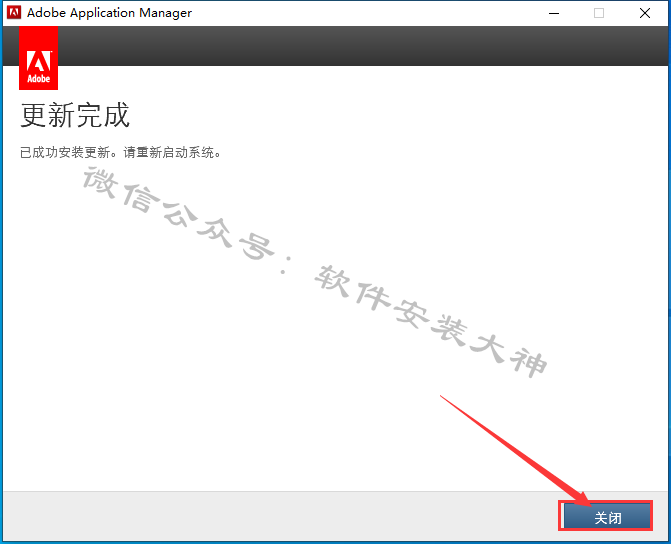The height and width of the screenshot is (544, 671).
Task: Click the 关闭 button
Action: tap(606, 516)
